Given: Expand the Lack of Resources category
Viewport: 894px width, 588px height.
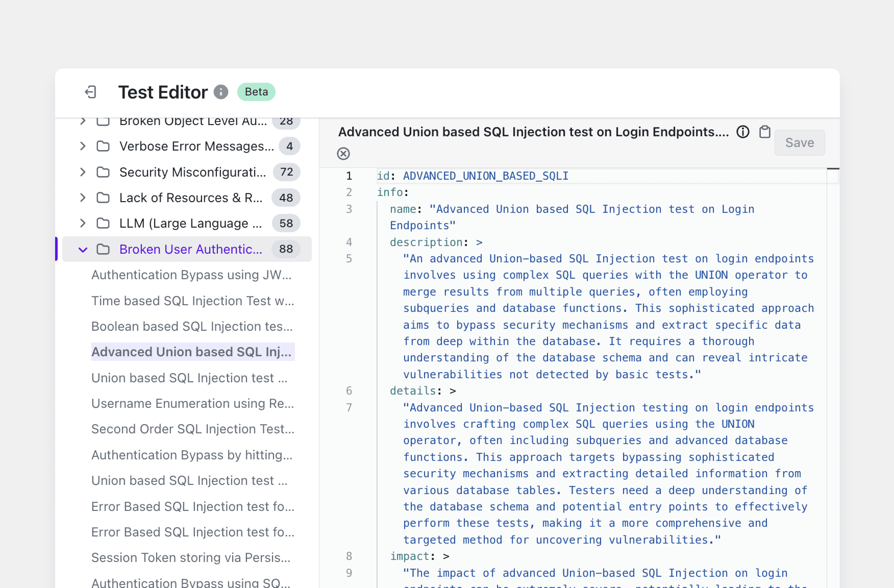Looking at the screenshot, I should click(x=83, y=198).
